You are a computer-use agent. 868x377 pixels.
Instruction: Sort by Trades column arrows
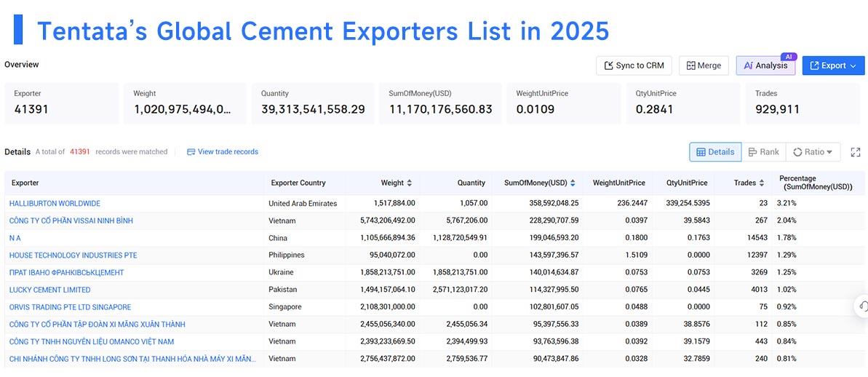(x=762, y=183)
